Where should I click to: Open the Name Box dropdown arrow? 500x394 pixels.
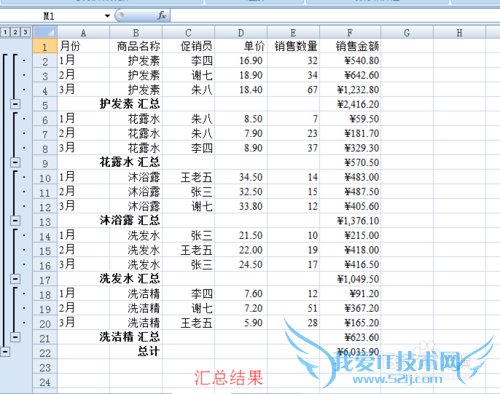coord(107,16)
